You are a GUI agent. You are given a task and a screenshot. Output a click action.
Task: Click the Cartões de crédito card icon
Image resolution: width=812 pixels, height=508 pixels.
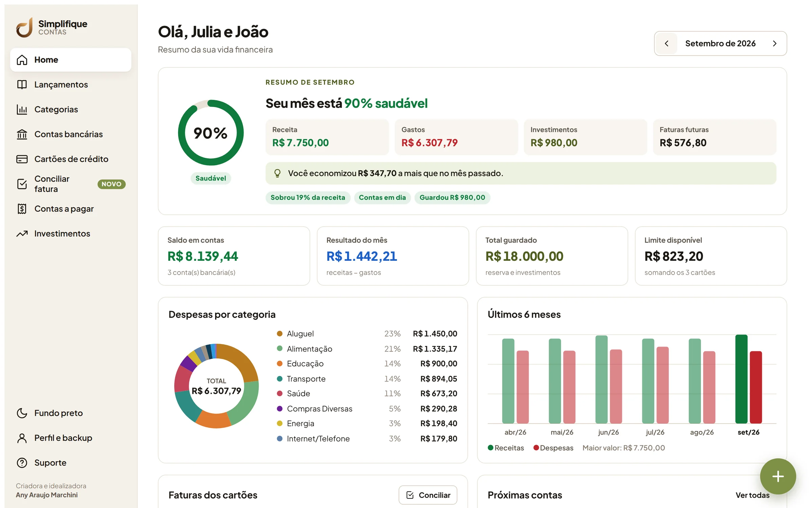22,159
